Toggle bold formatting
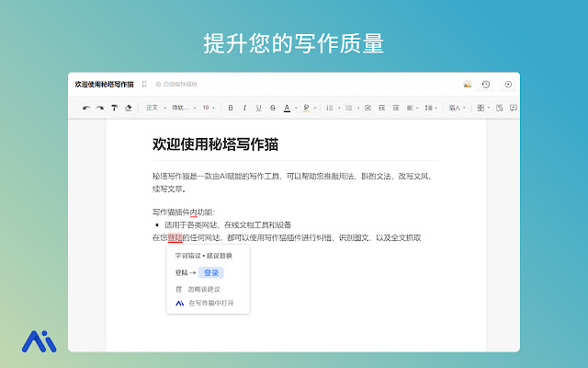588x368 pixels. [231, 109]
